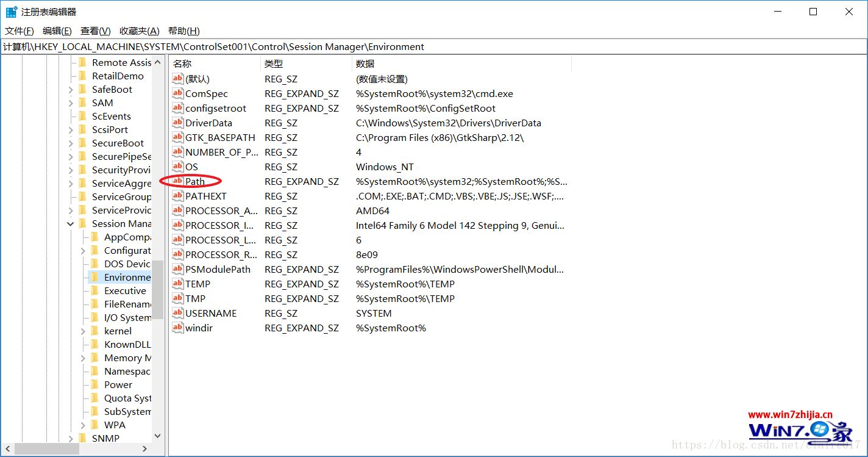Select the DOS Devices tree item
Screen dimensions: 868x457
point(127,264)
